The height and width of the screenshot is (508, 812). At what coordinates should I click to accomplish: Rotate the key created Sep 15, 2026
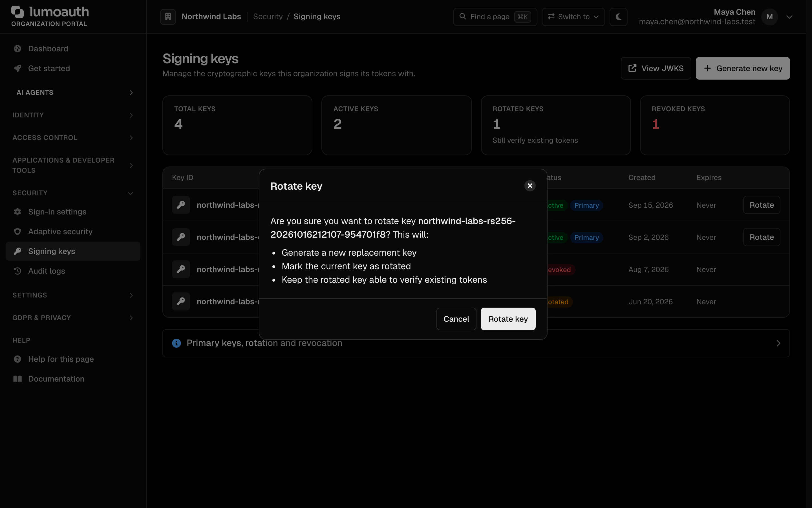point(761,205)
